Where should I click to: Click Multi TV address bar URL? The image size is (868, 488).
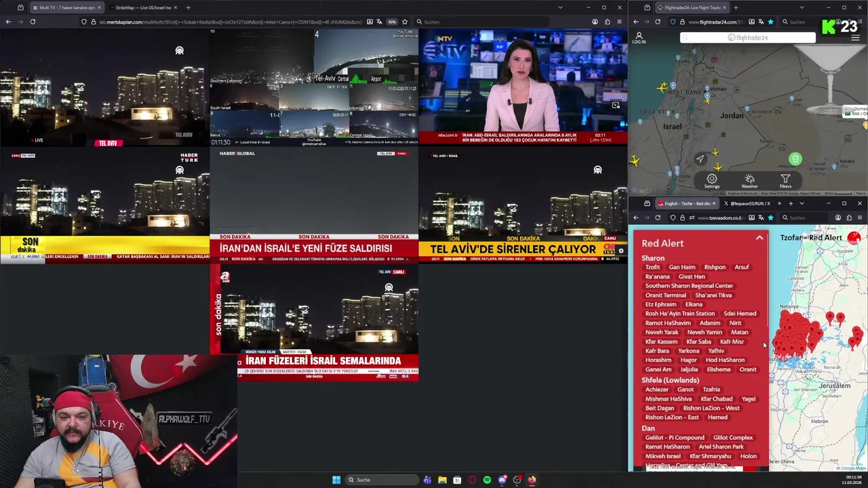tap(231, 22)
